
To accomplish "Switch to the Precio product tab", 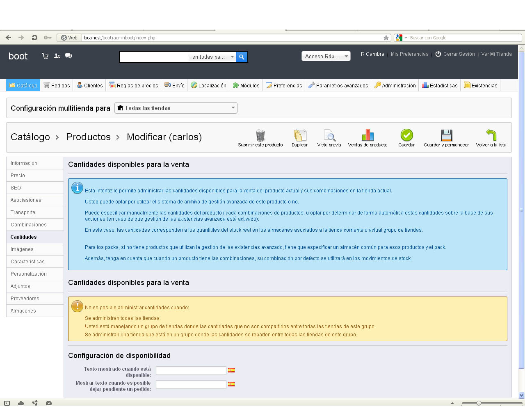I will click(x=35, y=176).
